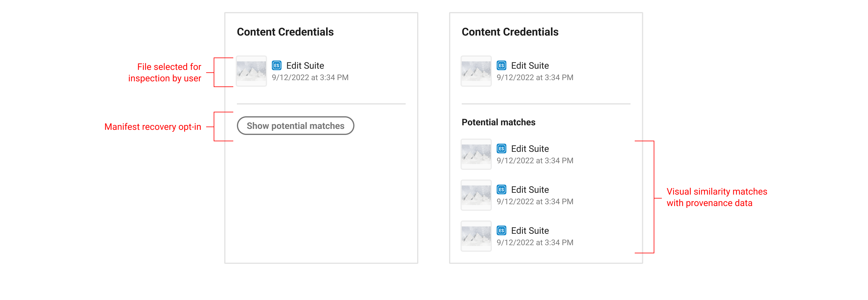Click the date under the third potential match
The height and width of the screenshot is (300, 868).
tap(535, 242)
